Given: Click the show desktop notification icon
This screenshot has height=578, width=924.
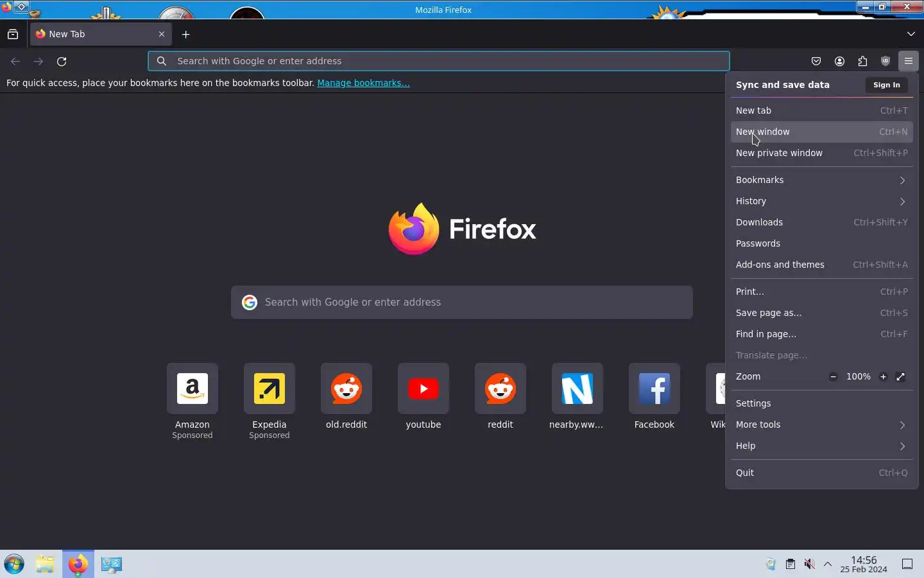Looking at the screenshot, I should 907,564.
